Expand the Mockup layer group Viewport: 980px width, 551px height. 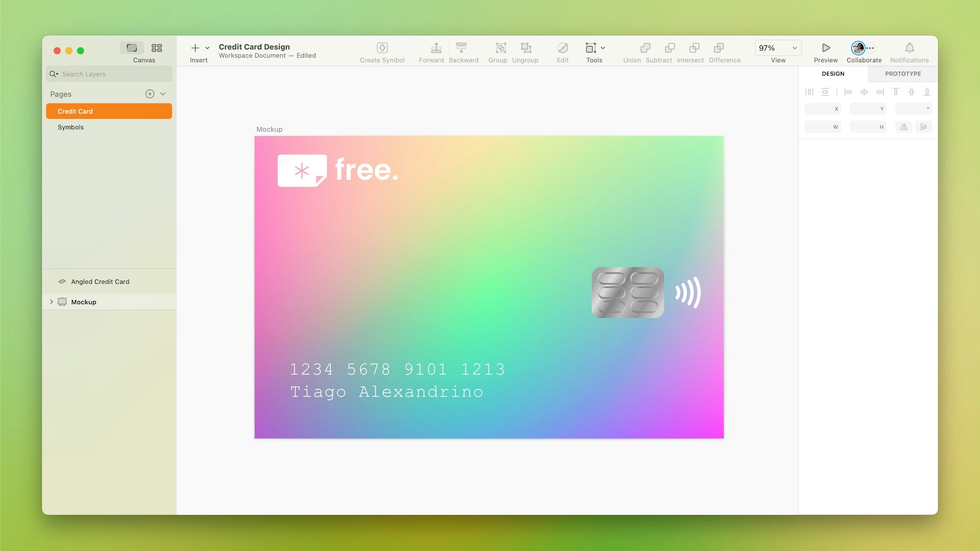coord(51,302)
